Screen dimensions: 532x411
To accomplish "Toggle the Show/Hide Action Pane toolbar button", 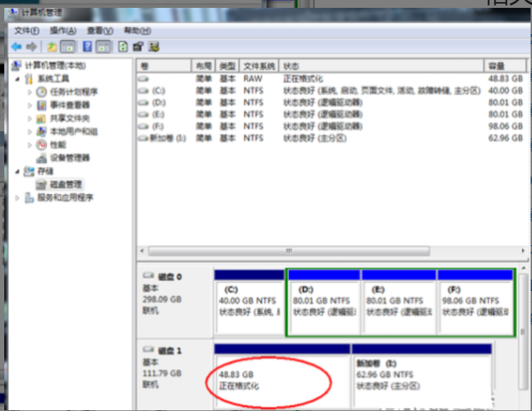I will coord(104,46).
